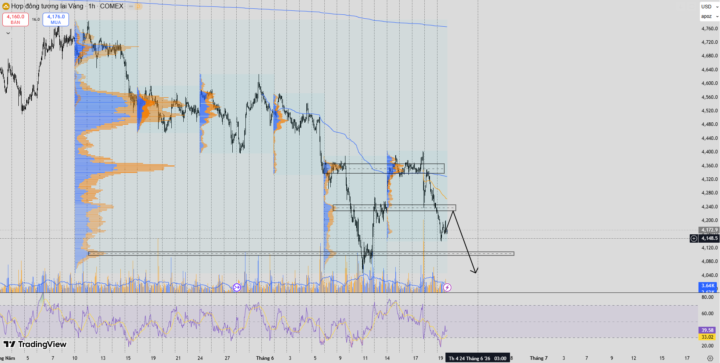Open the dropdown below USD on price scale
The height and width of the screenshot is (363, 720).
click(x=709, y=17)
